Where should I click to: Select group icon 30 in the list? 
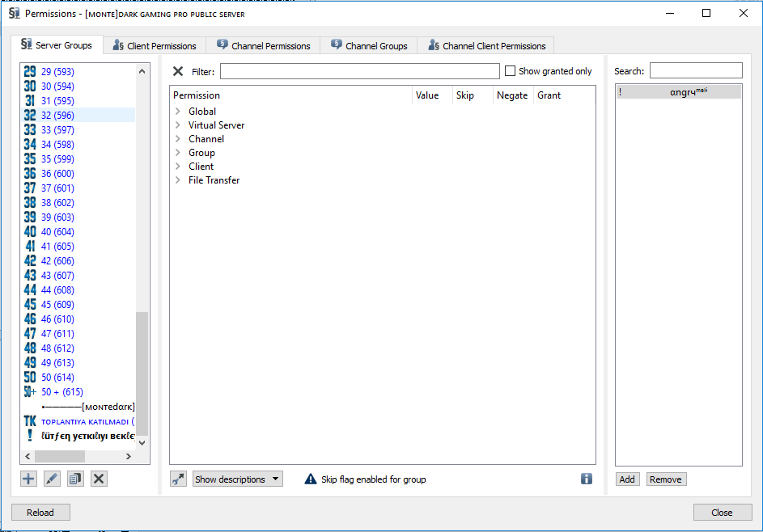point(30,86)
